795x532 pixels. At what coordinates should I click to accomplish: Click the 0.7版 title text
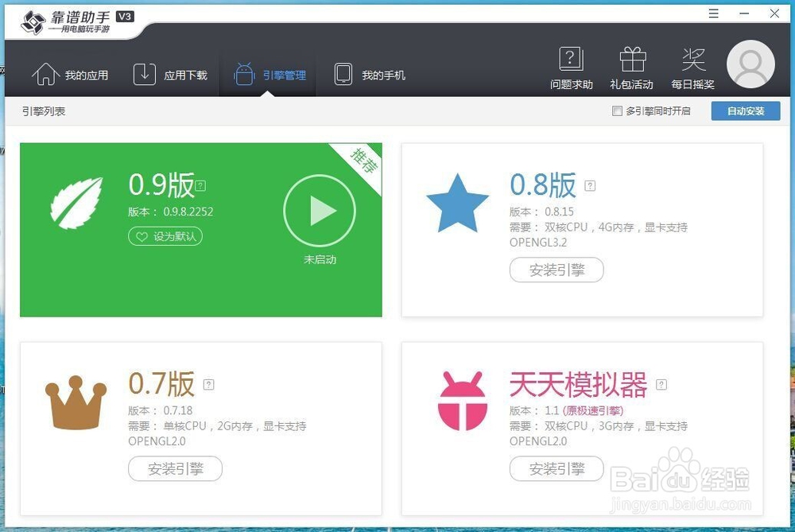tap(161, 384)
